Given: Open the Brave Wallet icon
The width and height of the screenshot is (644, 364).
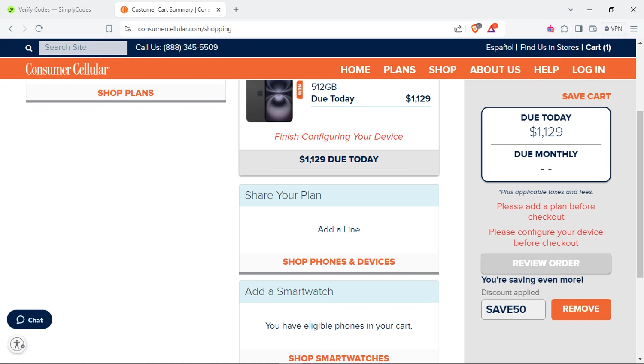Looking at the screenshot, I should pos(593,29).
